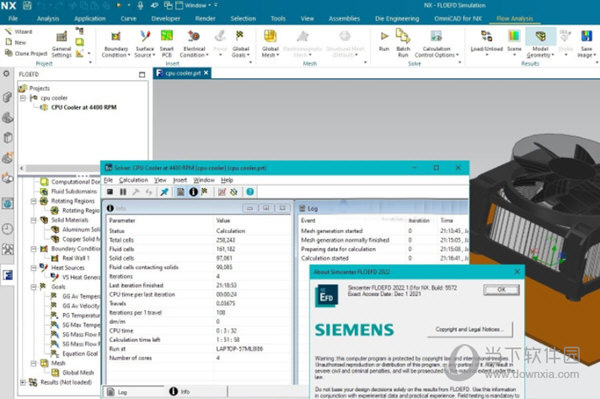Screen dimensions: 600x399
Task: Collapse the cpu cooler project node
Action: pos(23,98)
